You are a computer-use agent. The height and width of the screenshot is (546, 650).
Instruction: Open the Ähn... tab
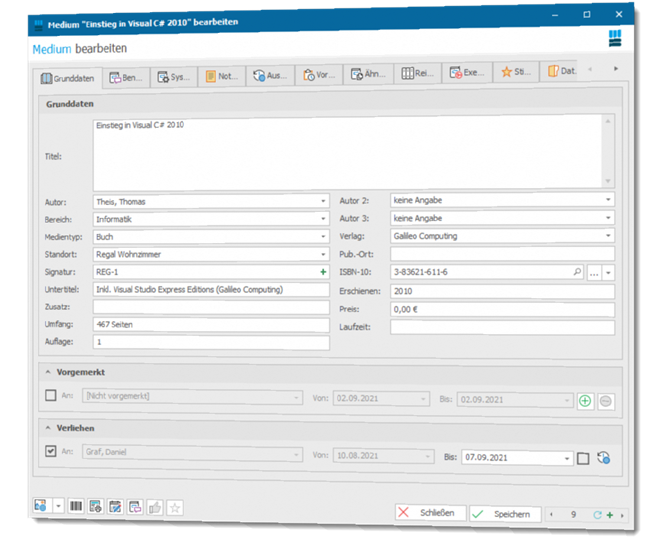coord(368,74)
